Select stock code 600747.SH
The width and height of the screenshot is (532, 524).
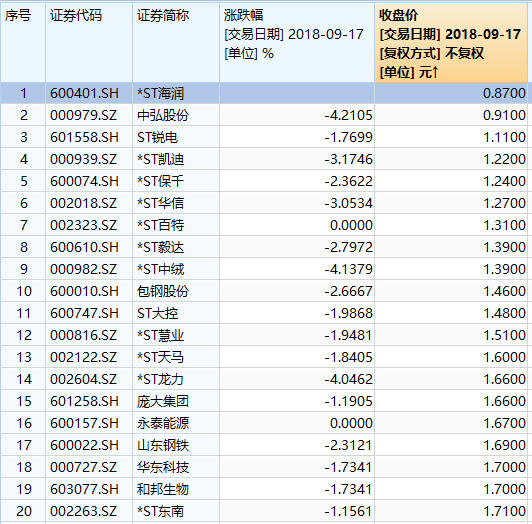pyautogui.click(x=84, y=313)
